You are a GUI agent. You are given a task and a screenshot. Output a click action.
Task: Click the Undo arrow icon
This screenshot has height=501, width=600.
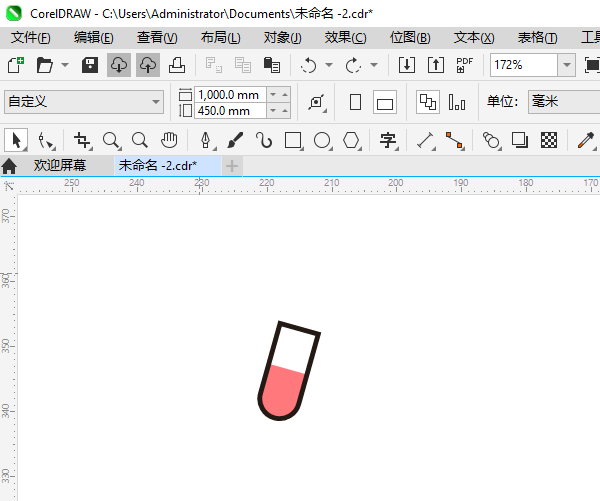point(308,65)
